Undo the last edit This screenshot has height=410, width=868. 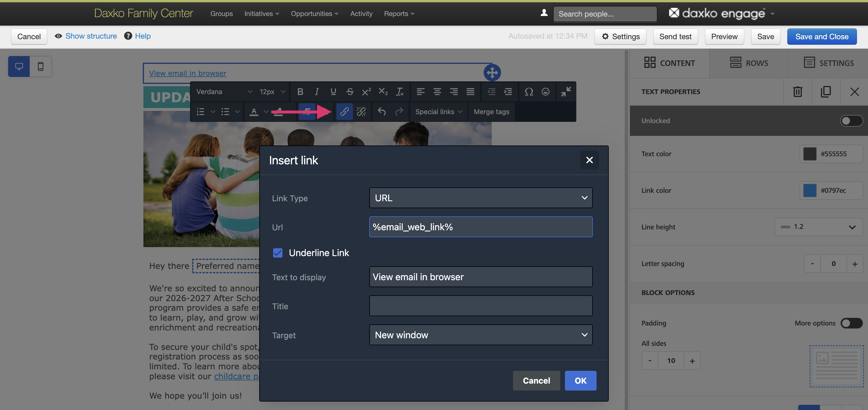point(381,112)
